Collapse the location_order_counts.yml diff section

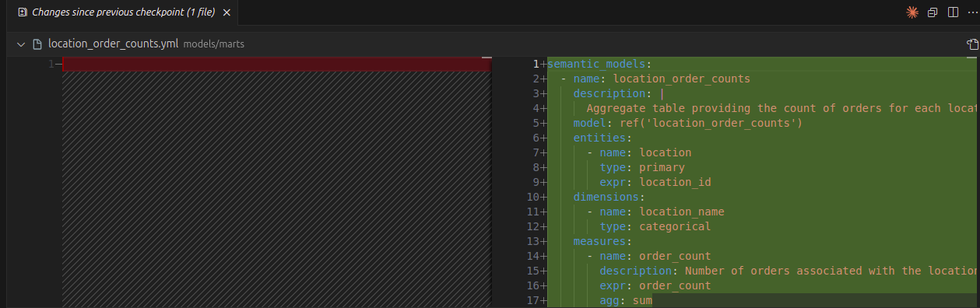coord(20,44)
